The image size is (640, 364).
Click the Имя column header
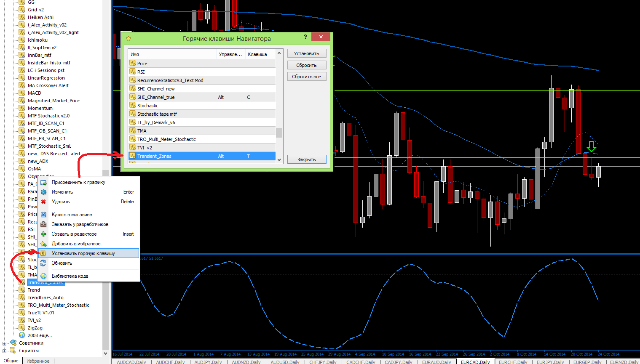click(x=172, y=54)
